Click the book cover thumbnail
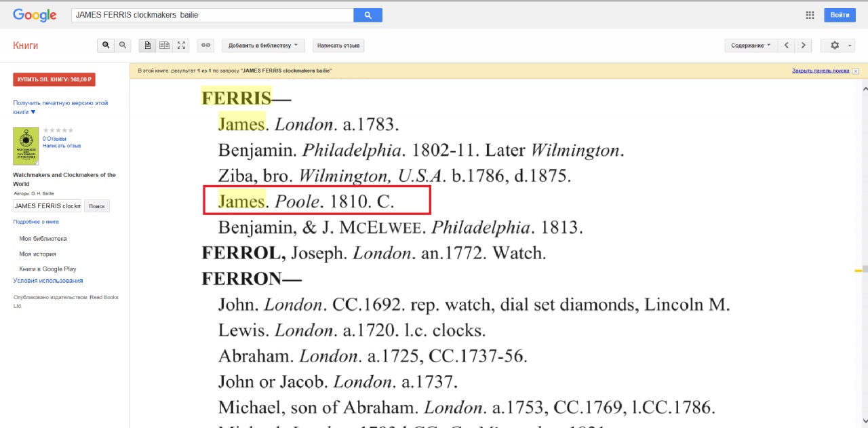The width and height of the screenshot is (868, 428). (x=26, y=146)
